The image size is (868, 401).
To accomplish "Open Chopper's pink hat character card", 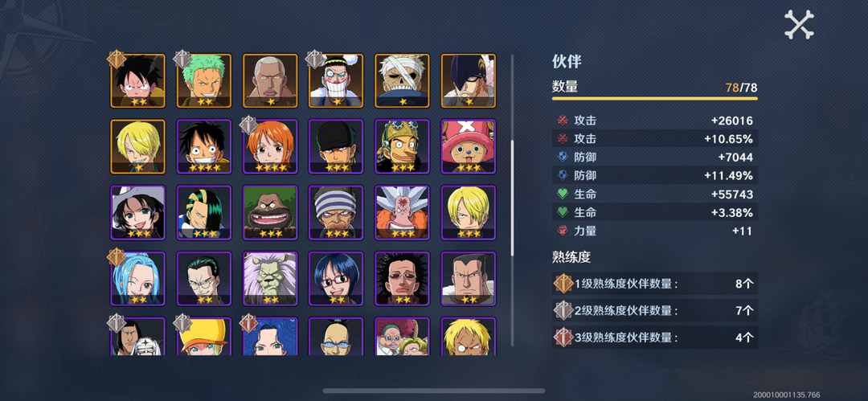I will [x=468, y=146].
